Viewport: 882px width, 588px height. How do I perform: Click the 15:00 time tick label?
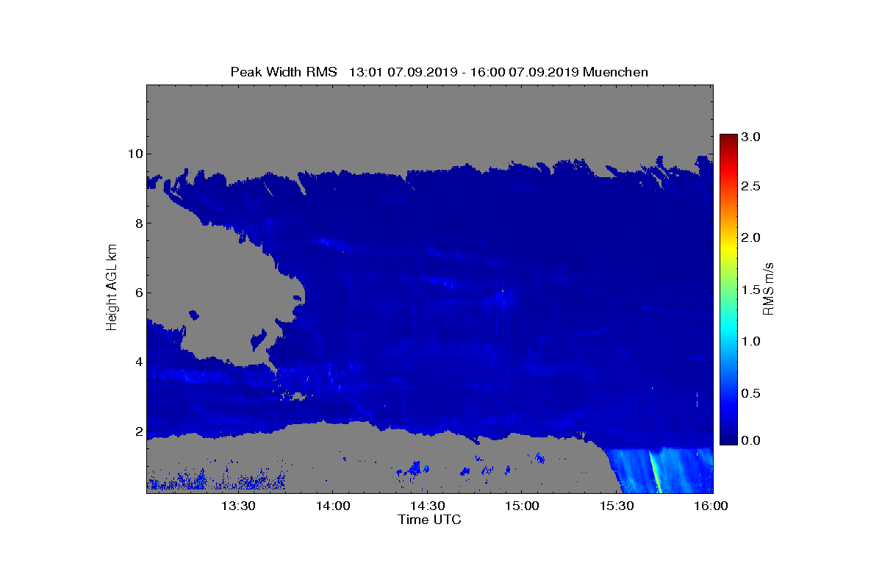(522, 506)
